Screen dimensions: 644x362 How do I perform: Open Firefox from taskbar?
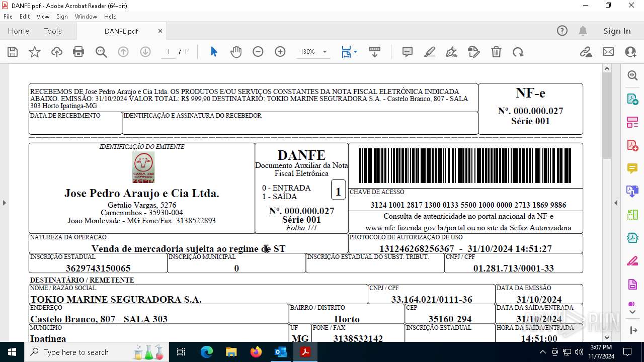tap(256, 352)
